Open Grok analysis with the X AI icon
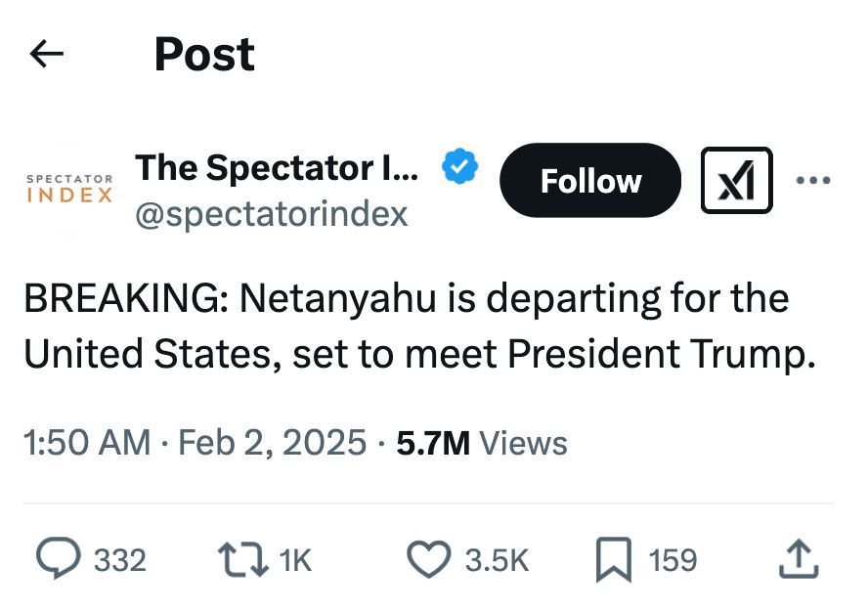Viewport: 868px width, 612px height. [736, 180]
